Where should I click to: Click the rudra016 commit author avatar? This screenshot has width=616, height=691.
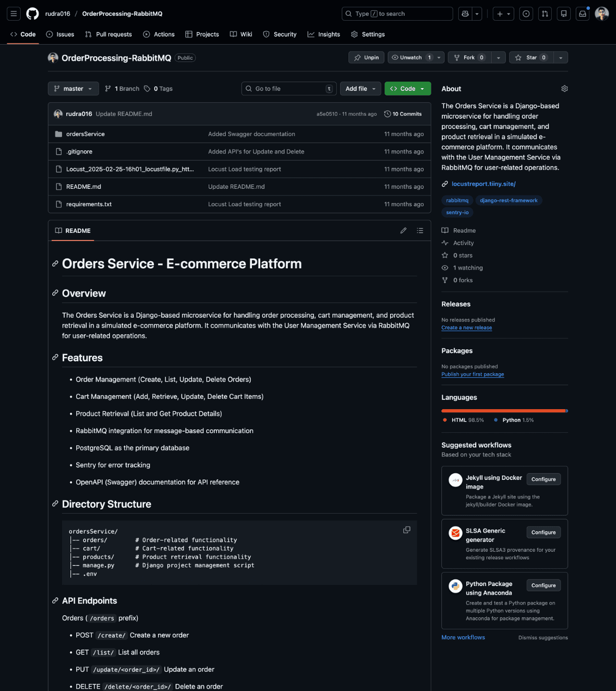[58, 114]
